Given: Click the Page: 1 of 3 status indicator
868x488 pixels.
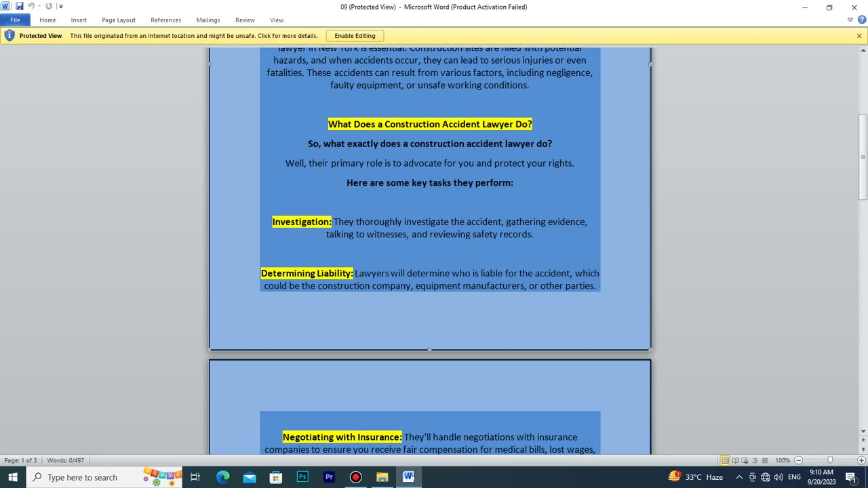Looking at the screenshot, I should pos(20,460).
